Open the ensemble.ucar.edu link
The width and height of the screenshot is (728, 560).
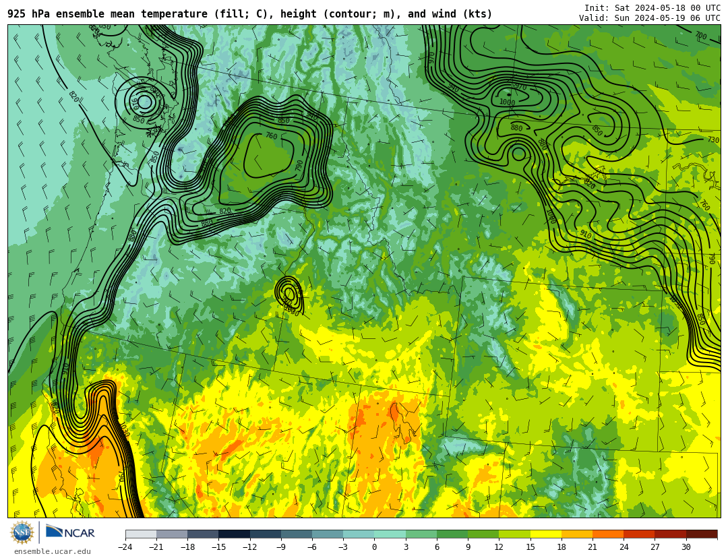[x=53, y=552]
